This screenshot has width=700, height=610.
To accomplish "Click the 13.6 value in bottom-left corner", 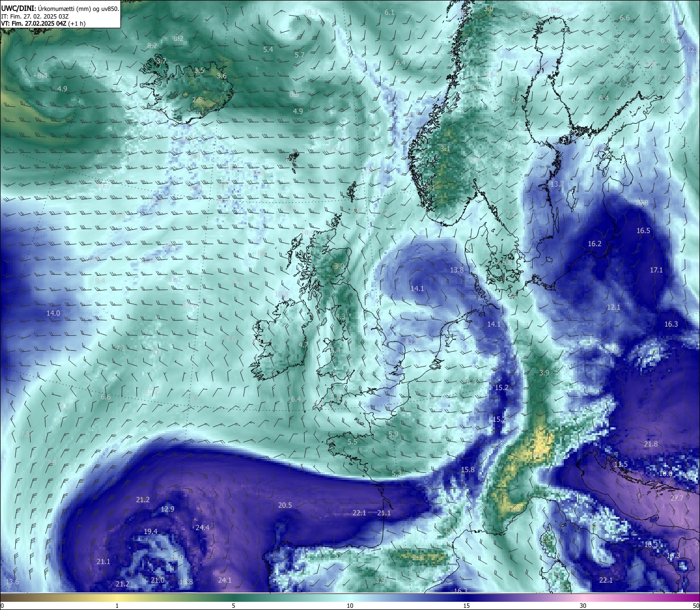I will click(12, 582).
